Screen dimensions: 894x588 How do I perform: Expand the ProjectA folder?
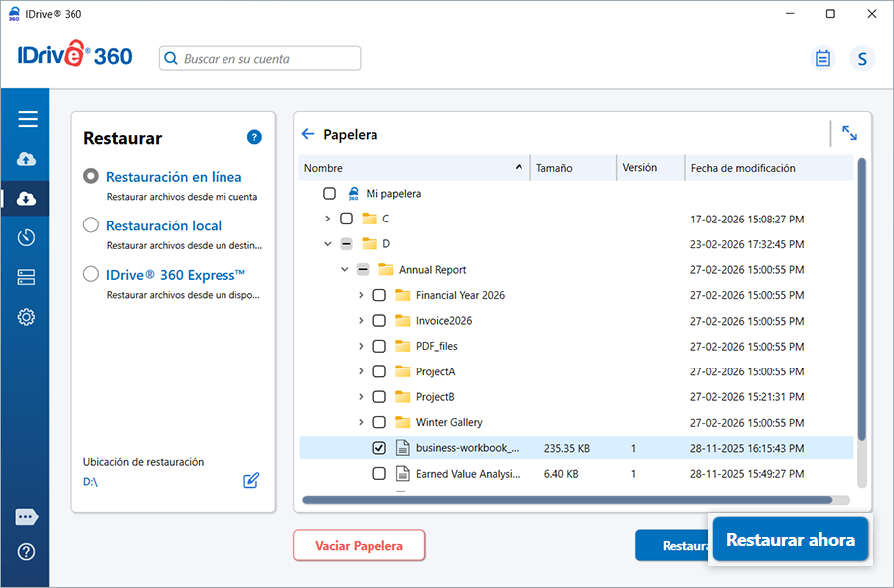tap(361, 371)
